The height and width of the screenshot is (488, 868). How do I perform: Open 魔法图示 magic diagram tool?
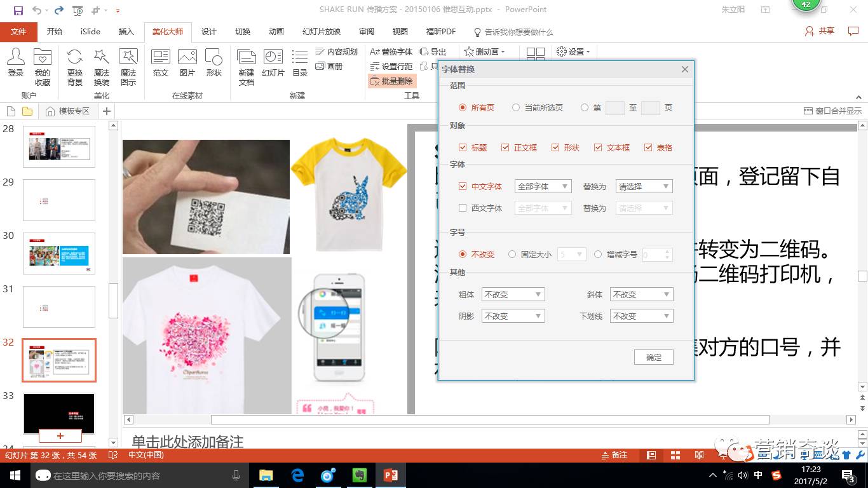(128, 67)
